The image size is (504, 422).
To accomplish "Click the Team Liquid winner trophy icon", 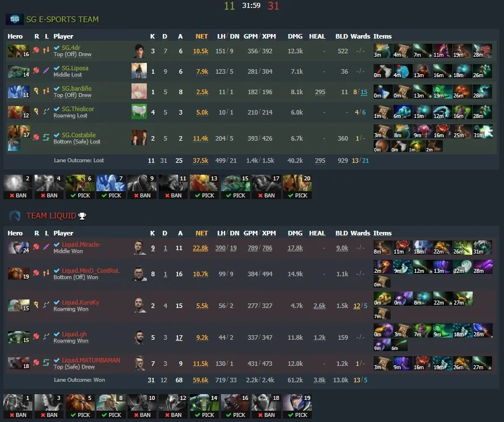I will (82, 216).
